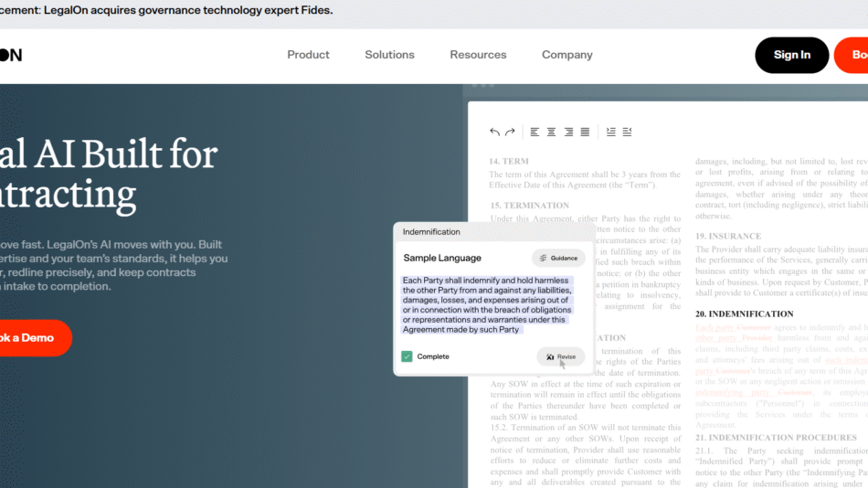Viewport: 868px width, 488px height.
Task: Open the LegalOn acquires Fides announcement
Action: (x=166, y=11)
